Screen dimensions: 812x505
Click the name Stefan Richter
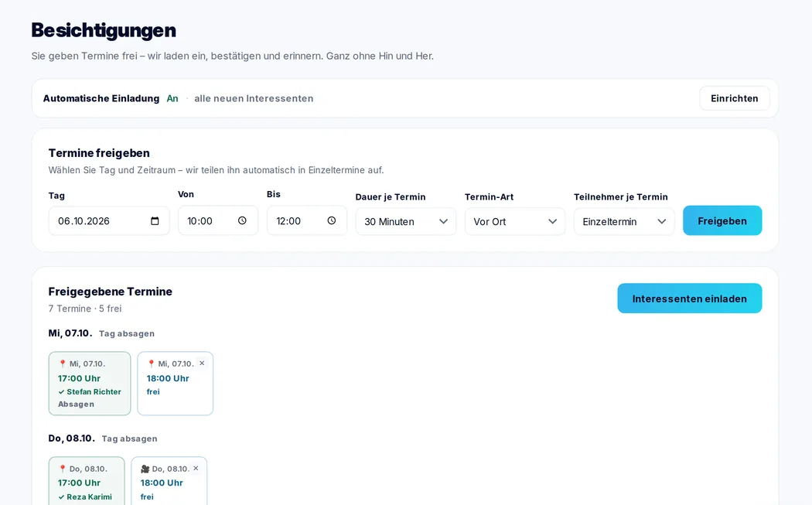click(94, 392)
